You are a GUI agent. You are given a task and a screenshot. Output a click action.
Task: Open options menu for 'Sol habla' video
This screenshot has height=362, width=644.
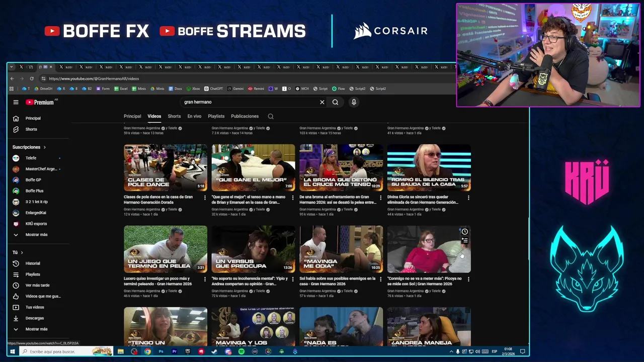pyautogui.click(x=380, y=279)
